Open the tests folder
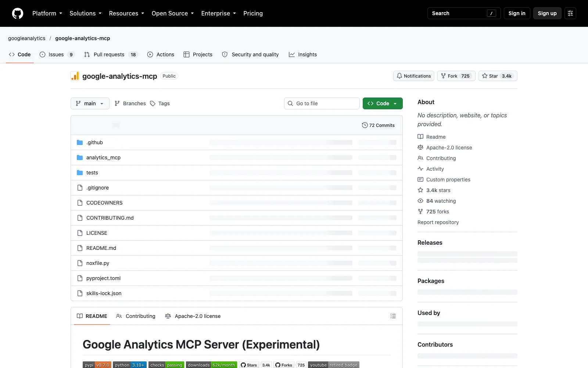The image size is (588, 368). [x=92, y=173]
